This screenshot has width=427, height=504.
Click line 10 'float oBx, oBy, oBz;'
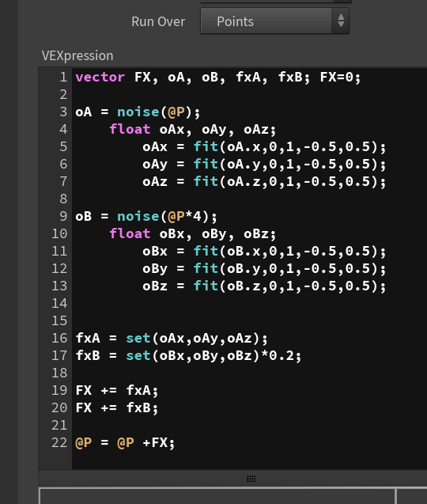[x=192, y=233]
